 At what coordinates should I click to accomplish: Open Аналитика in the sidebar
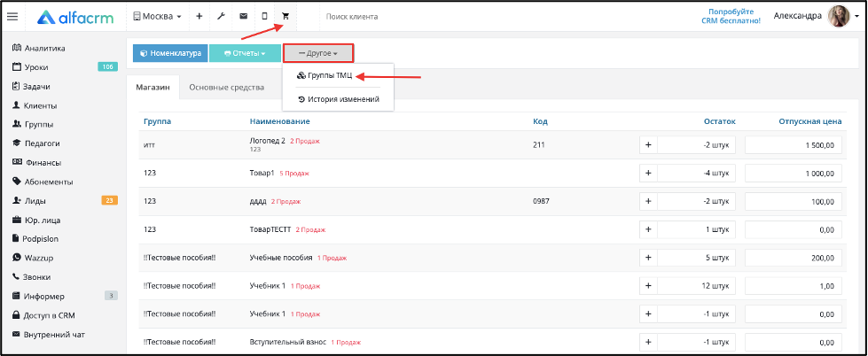coord(39,48)
